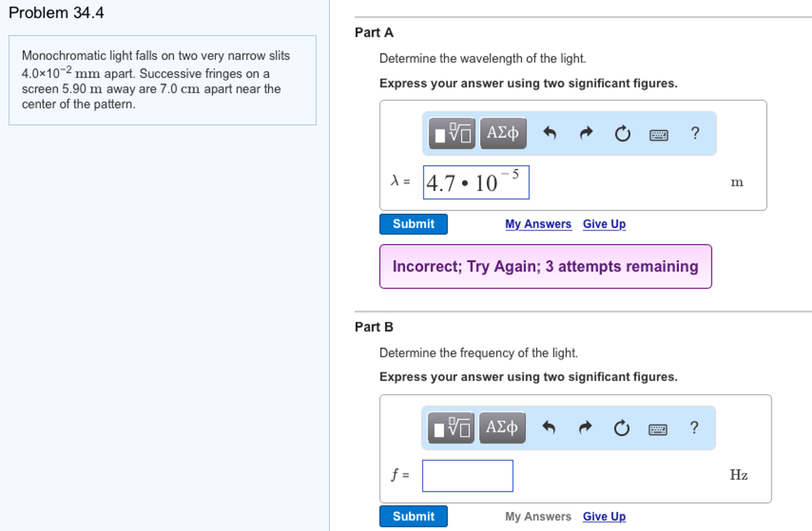Open the Part B Greek symbols palette
This screenshot has width=812, height=531.
(502, 427)
